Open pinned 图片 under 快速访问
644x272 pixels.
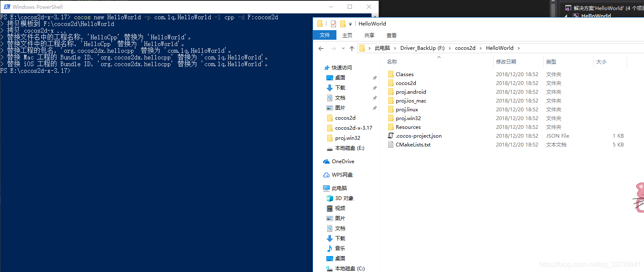(x=340, y=108)
